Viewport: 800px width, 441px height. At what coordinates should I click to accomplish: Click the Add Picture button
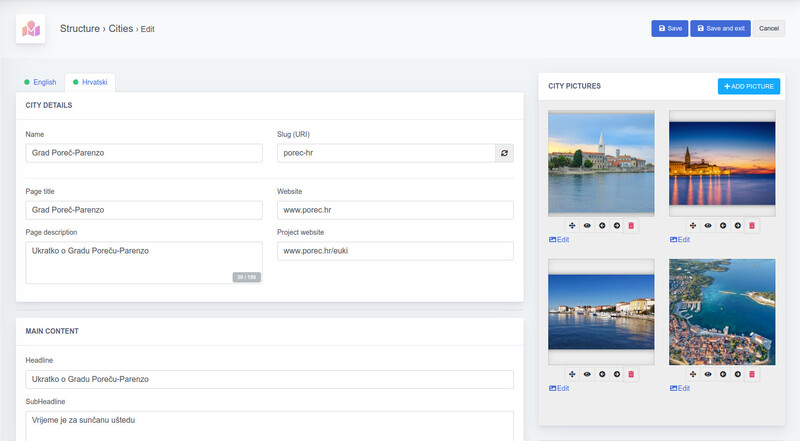coord(748,87)
